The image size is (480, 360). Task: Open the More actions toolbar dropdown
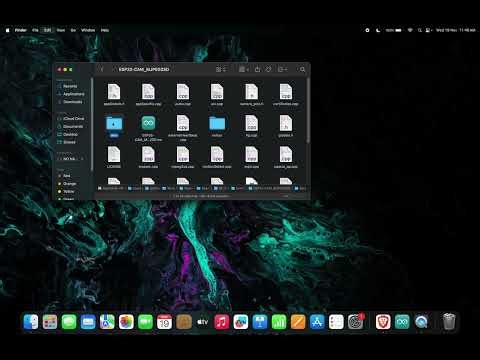pos(282,69)
